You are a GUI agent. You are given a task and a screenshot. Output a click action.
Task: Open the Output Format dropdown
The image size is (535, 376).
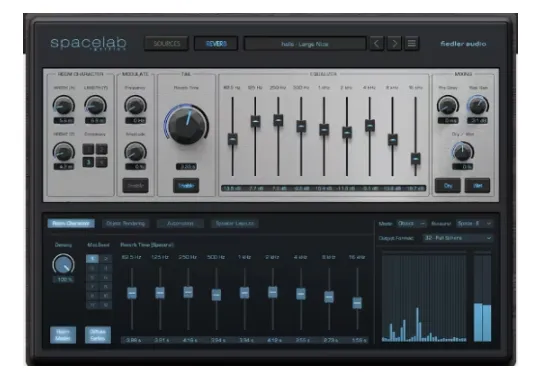coord(458,238)
